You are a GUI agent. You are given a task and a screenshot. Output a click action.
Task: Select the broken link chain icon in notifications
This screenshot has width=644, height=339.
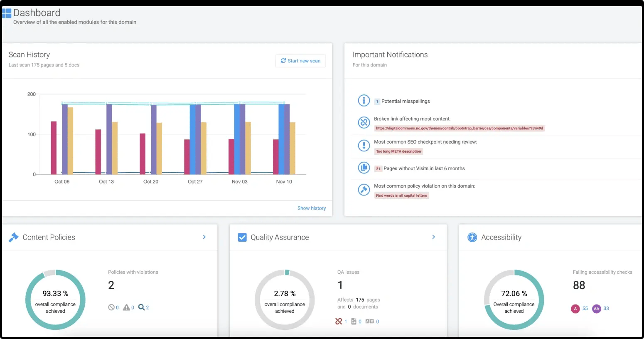click(x=364, y=122)
